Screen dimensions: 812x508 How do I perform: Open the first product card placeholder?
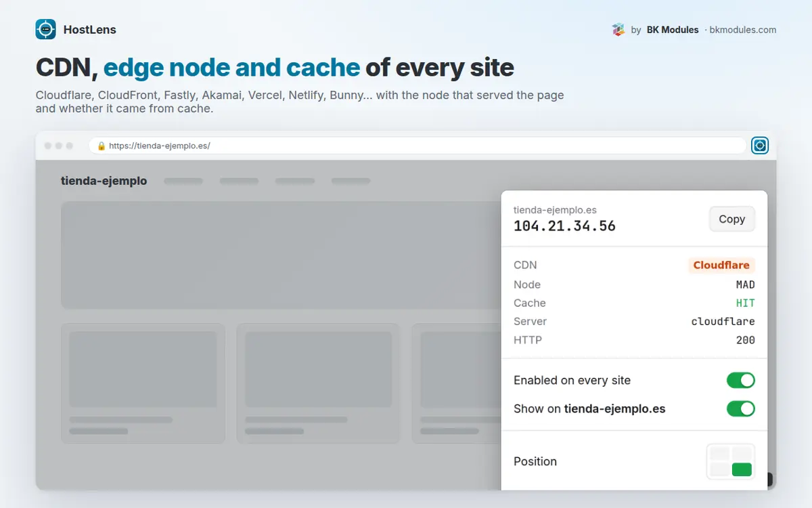(x=143, y=383)
